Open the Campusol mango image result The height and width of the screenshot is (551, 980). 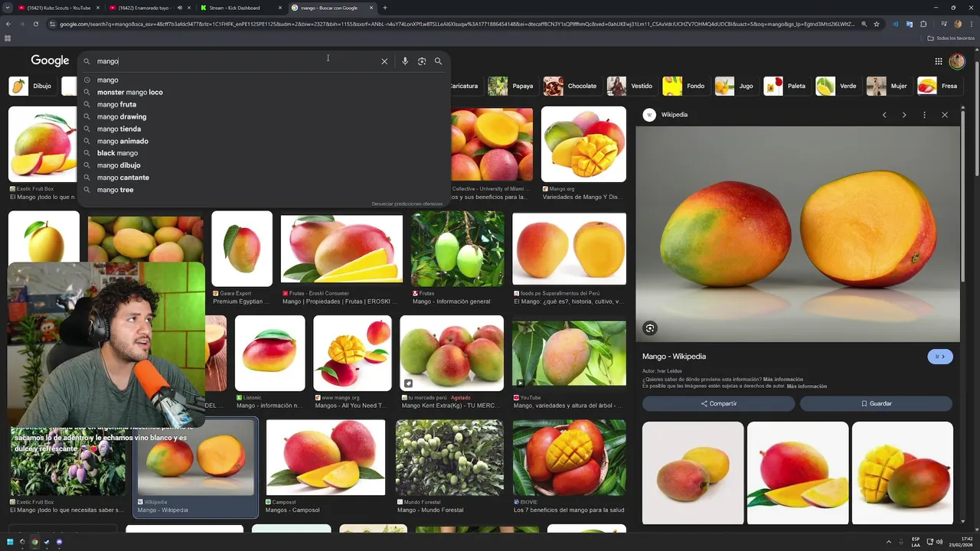point(325,457)
